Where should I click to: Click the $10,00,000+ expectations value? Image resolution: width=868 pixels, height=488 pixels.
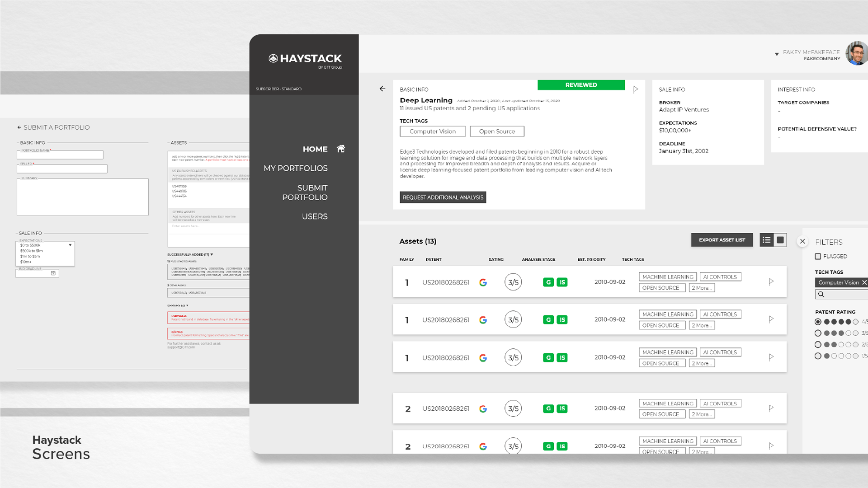675,131
